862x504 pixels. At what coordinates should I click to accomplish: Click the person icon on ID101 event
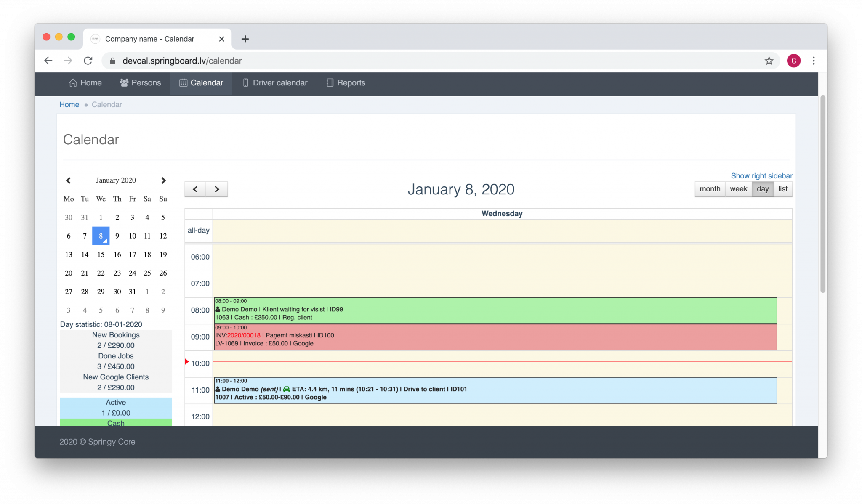coord(218,389)
